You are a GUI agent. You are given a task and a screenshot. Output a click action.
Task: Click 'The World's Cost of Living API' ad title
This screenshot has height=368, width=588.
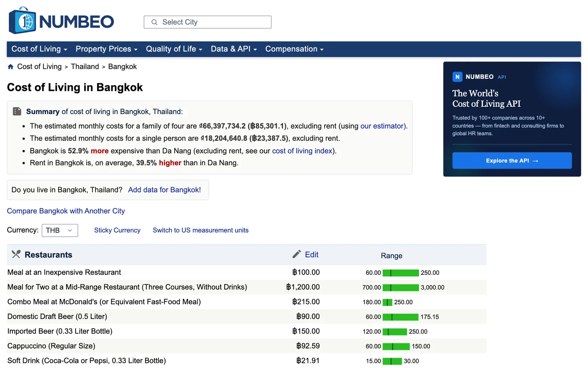click(x=487, y=99)
